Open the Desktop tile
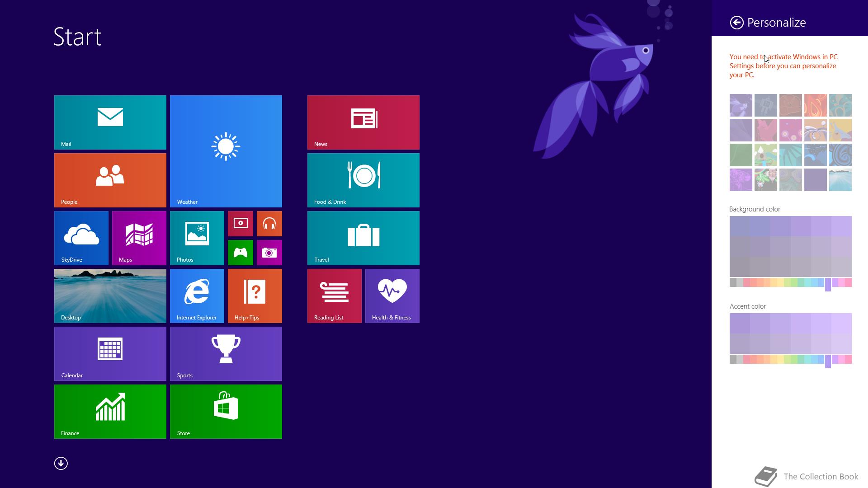 pyautogui.click(x=110, y=296)
